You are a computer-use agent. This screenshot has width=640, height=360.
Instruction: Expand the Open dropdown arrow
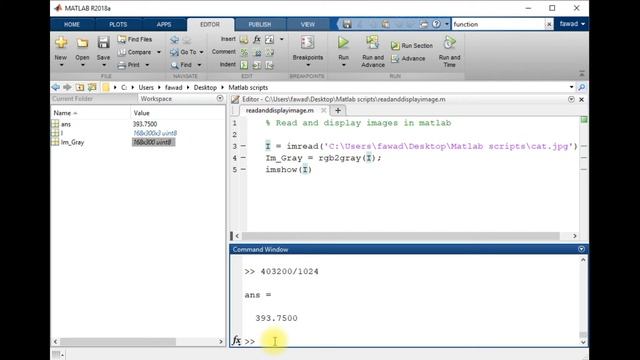[x=82, y=65]
